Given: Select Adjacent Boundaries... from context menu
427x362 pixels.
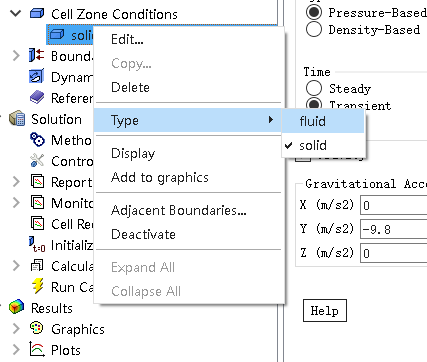Looking at the screenshot, I should point(179,210).
